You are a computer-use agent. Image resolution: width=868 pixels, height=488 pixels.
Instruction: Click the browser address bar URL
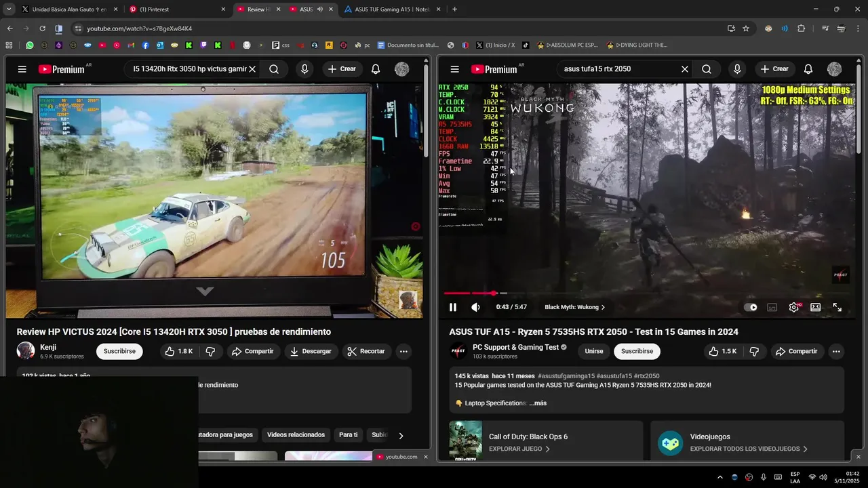coord(139,28)
